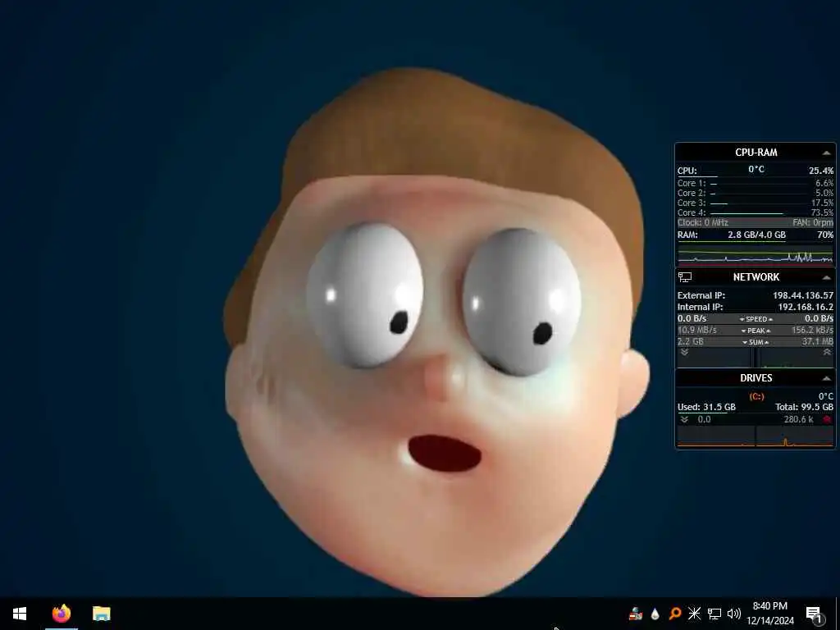This screenshot has width=840, height=630.
Task: Collapse the NETWORK widget with its arrow
Action: (x=826, y=277)
